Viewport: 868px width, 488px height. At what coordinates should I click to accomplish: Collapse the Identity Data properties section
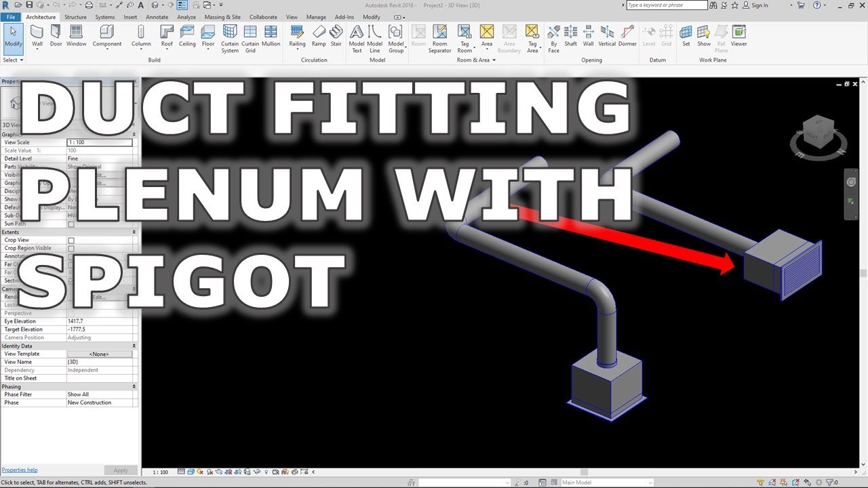click(x=134, y=346)
